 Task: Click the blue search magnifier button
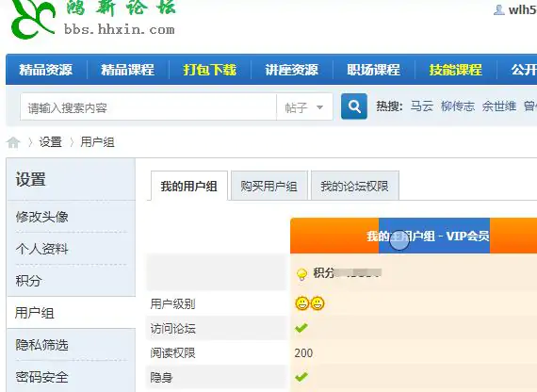click(x=354, y=106)
